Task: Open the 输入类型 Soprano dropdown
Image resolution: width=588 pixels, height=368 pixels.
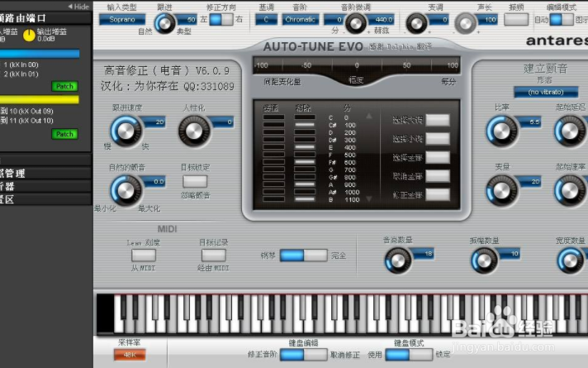Action: pyautogui.click(x=122, y=20)
